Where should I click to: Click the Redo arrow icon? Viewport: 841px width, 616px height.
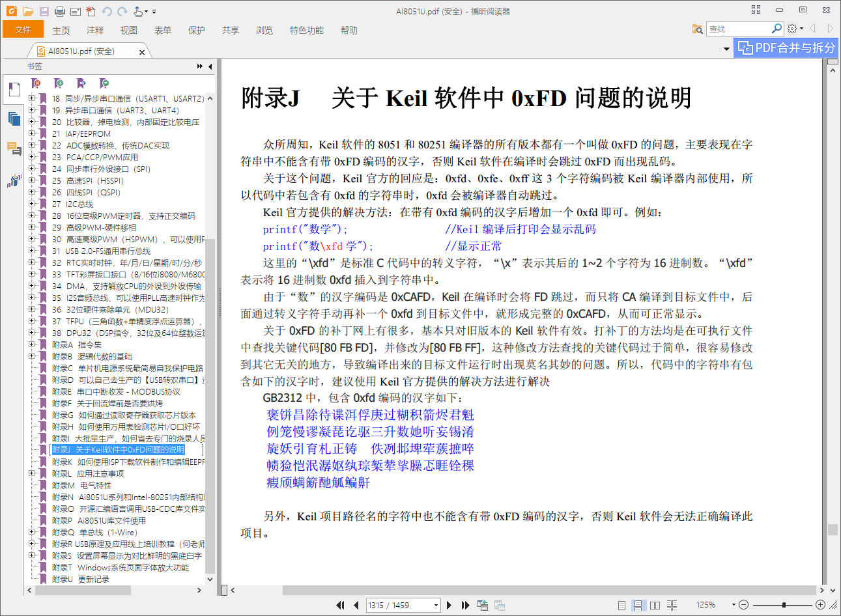(122, 12)
